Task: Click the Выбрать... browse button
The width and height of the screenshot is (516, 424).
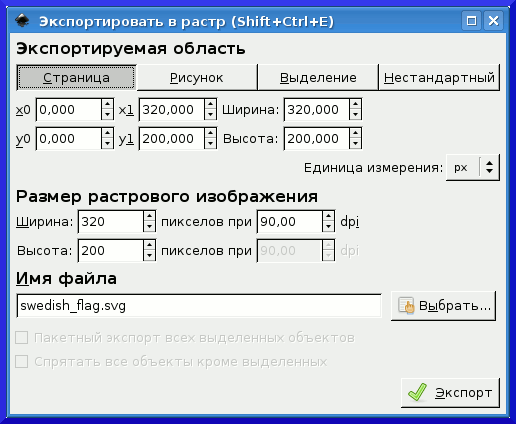Action: (444, 306)
